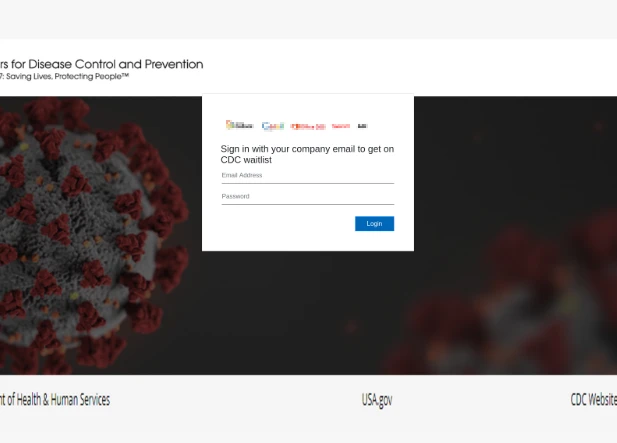Select the Gmail logo icon
617x443 pixels.
coord(273,126)
